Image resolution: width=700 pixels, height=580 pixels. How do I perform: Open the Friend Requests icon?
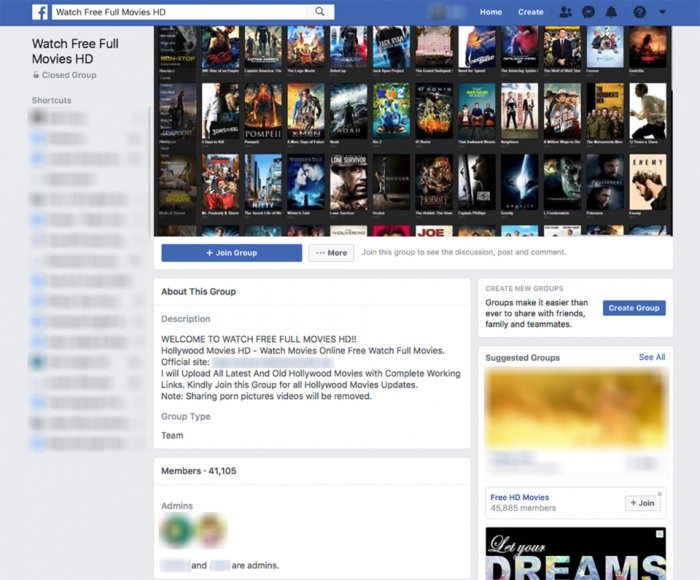[x=566, y=12]
